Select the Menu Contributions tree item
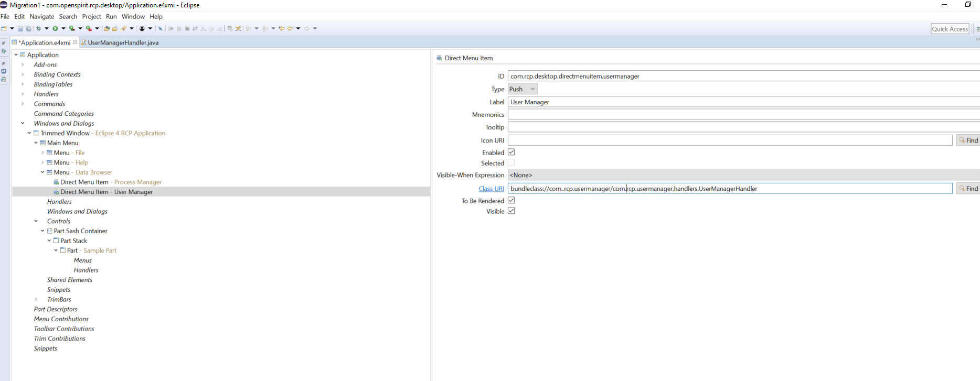980x381 pixels. point(61,319)
